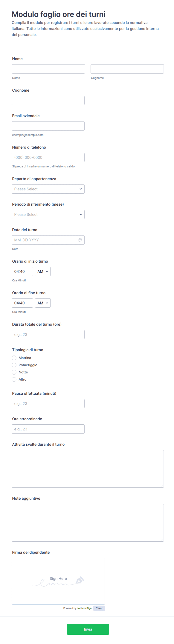174x644 pixels.
Task: Click the Email aziendale input field
Action: (x=48, y=126)
